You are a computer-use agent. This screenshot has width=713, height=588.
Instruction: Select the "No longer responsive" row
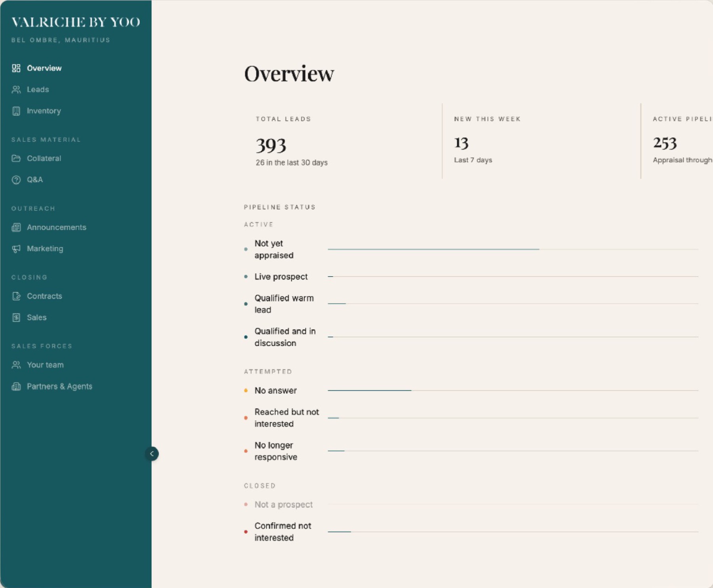tap(471, 451)
